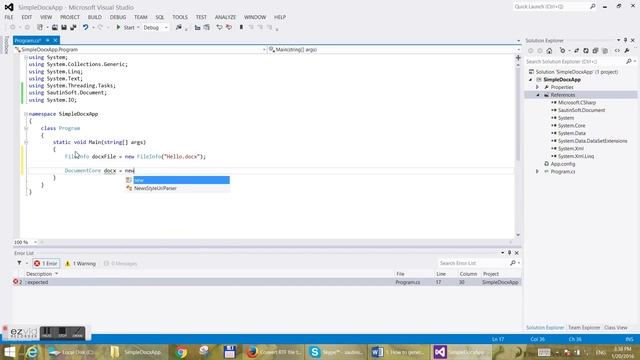Toggle the 1 Error filter button
This screenshot has width=640, height=360.
pos(46,264)
